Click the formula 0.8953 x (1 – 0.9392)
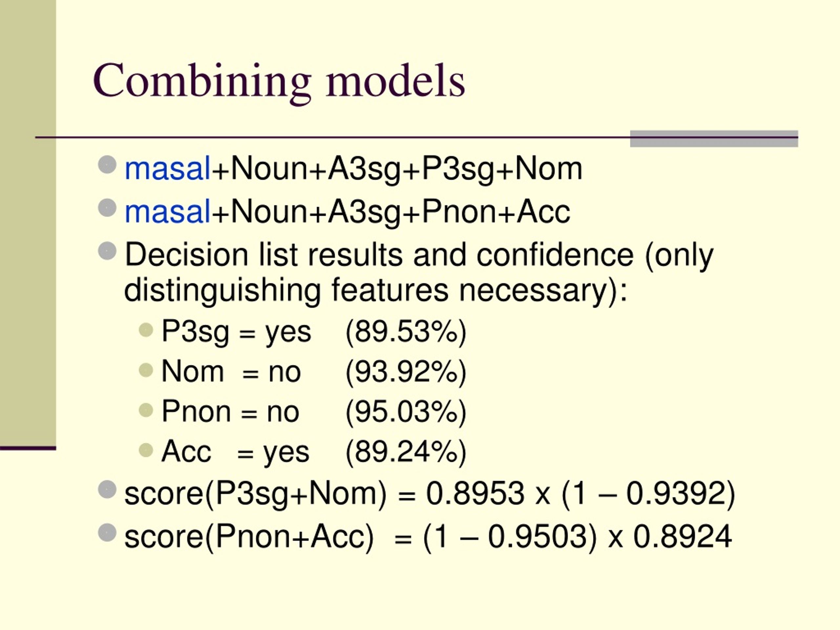Viewport: 840px width, 630px height. (x=581, y=494)
